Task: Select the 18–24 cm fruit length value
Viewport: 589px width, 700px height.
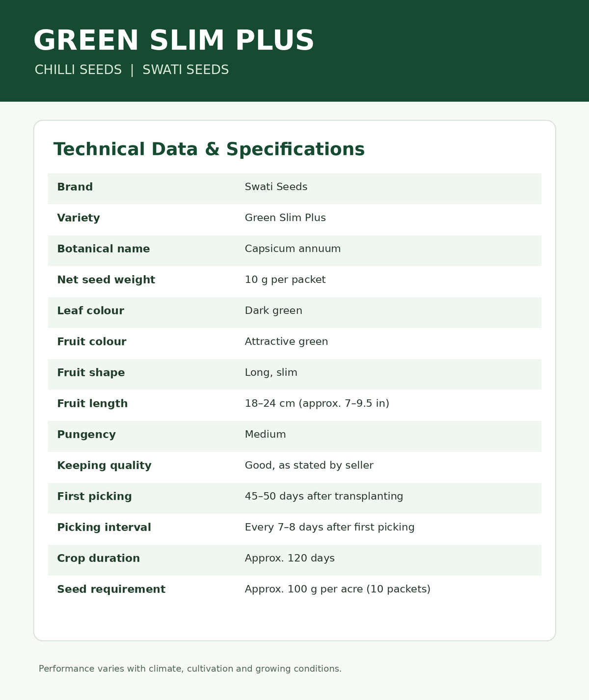Action: [317, 404]
